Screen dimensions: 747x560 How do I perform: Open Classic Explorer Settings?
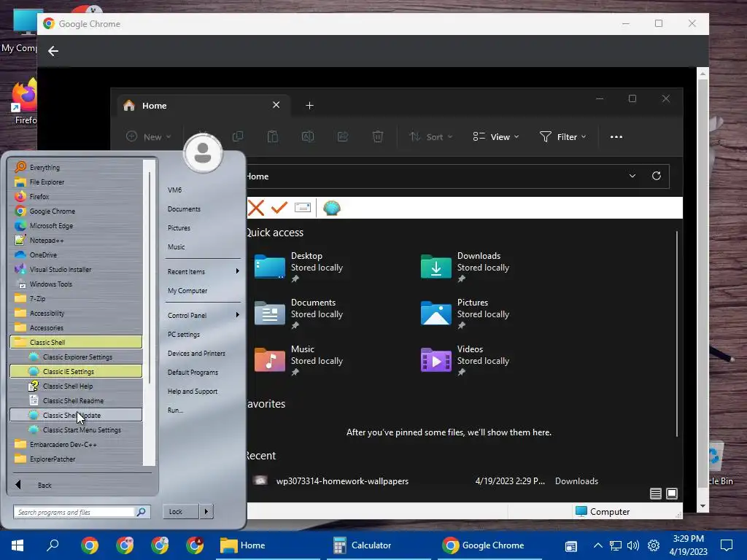[76, 357]
